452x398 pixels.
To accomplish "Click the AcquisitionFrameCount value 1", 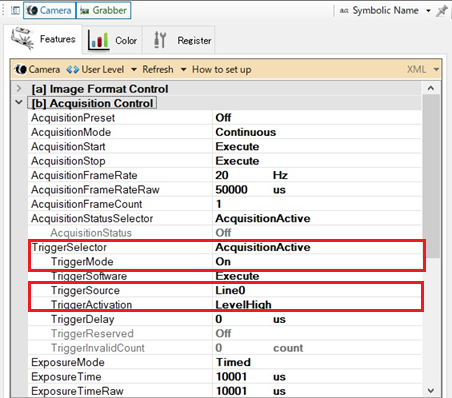I will (219, 204).
